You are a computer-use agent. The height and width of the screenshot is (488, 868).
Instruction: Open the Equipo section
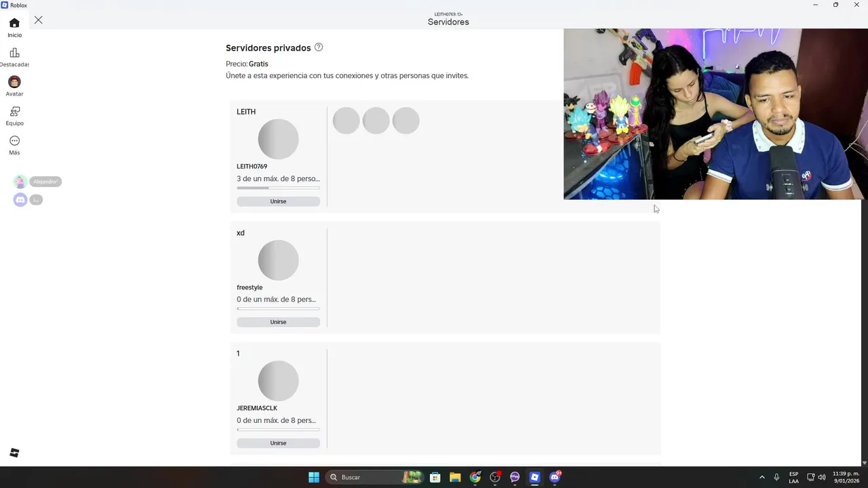click(x=14, y=116)
